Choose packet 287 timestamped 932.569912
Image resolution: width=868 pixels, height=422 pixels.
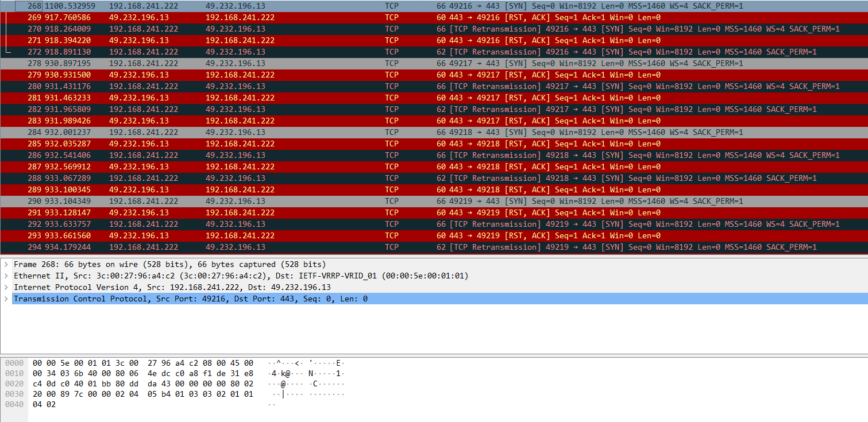pos(434,167)
